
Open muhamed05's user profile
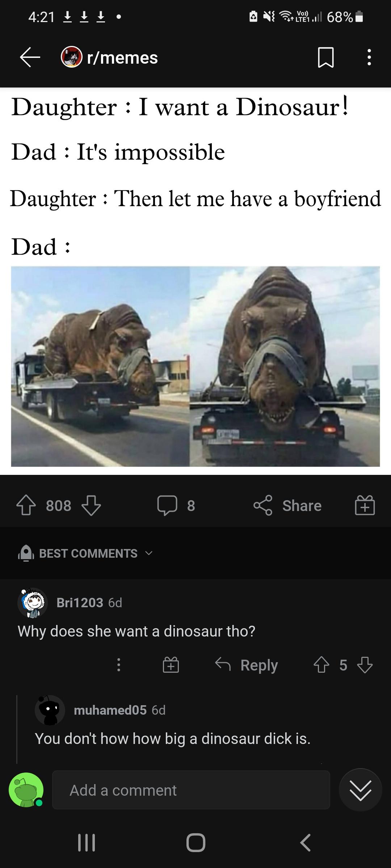coord(110,710)
